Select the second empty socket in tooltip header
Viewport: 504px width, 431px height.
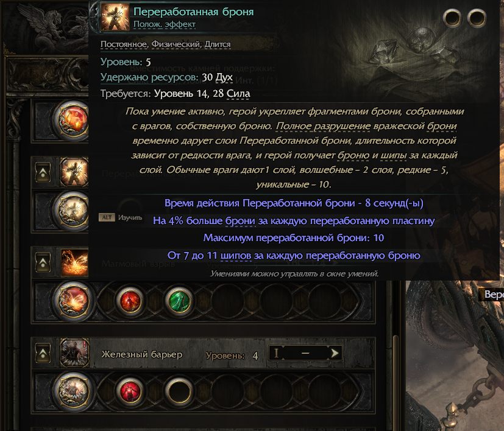[477, 18]
